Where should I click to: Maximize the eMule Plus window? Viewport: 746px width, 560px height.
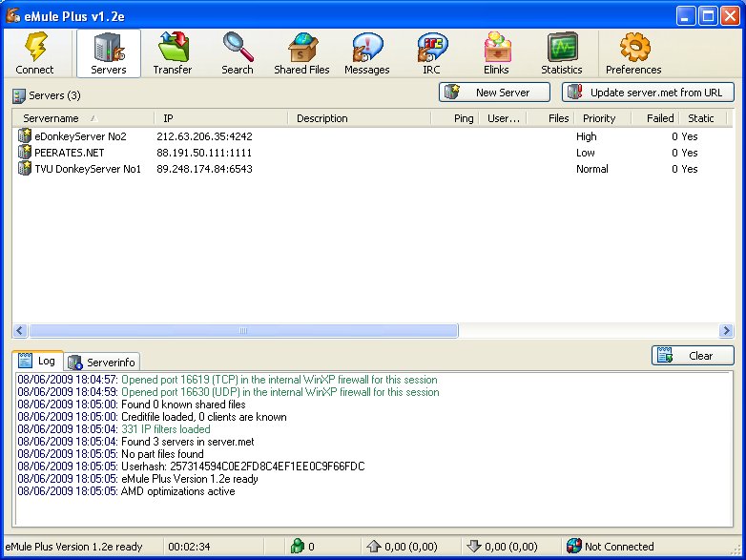(708, 16)
